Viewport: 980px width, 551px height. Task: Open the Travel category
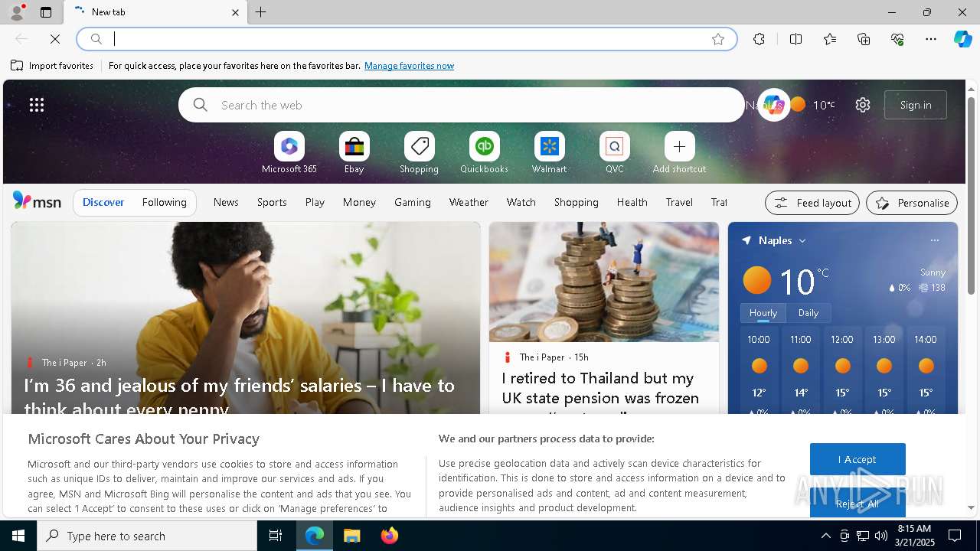tap(679, 202)
